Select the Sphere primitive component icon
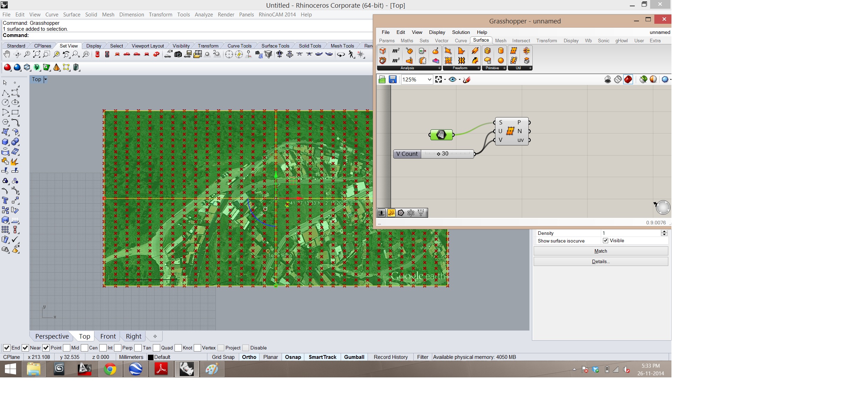The height and width of the screenshot is (405, 868). click(x=501, y=60)
